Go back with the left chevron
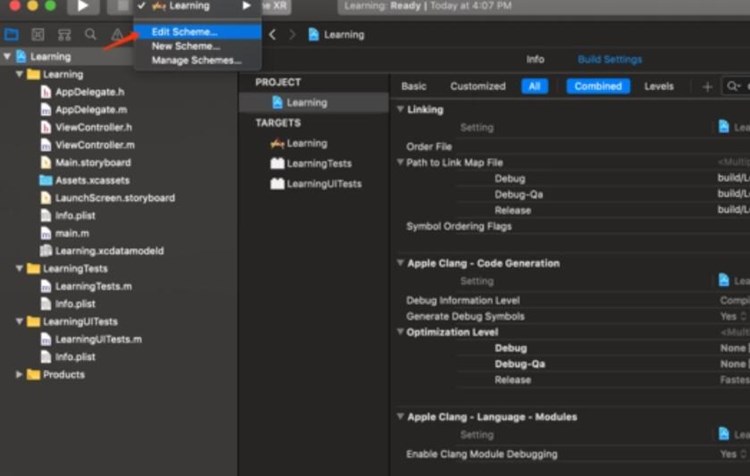Image resolution: width=750 pixels, height=476 pixels. point(272,34)
